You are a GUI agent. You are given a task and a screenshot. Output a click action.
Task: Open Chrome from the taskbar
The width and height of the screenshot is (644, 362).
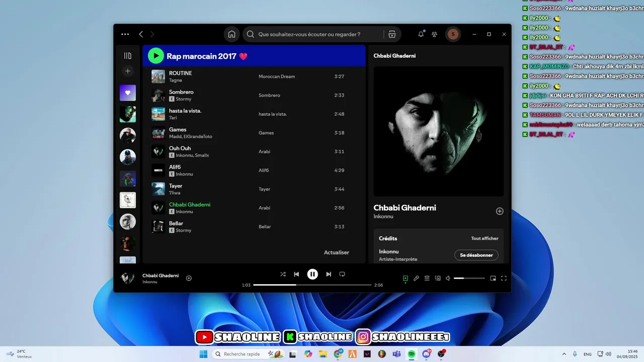(338, 354)
